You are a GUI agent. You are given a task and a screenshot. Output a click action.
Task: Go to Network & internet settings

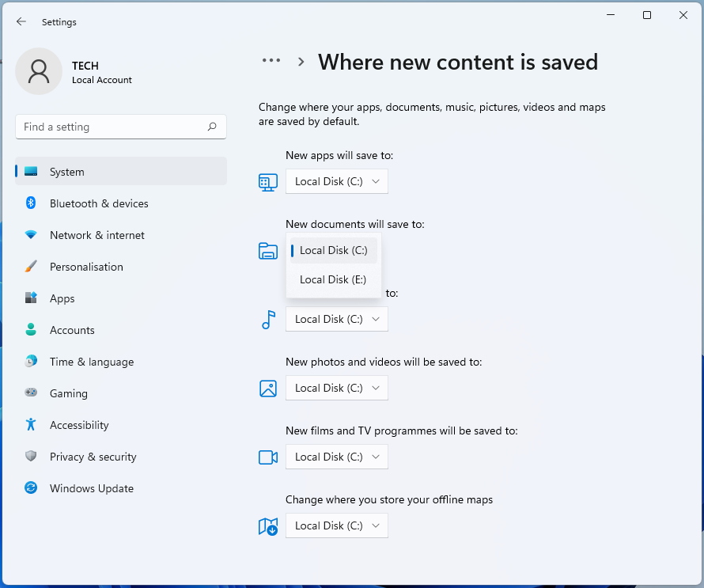pos(121,235)
